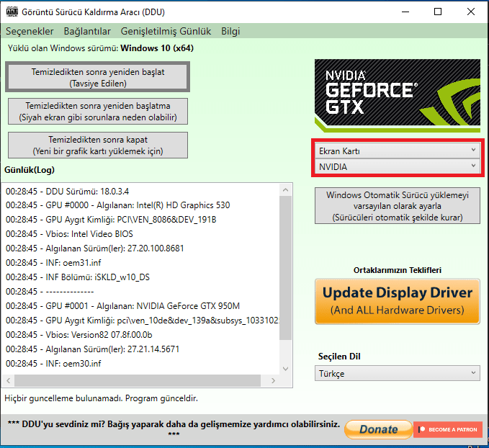Select log line Vbios: Version82 07.8f.00.0b

(79, 335)
